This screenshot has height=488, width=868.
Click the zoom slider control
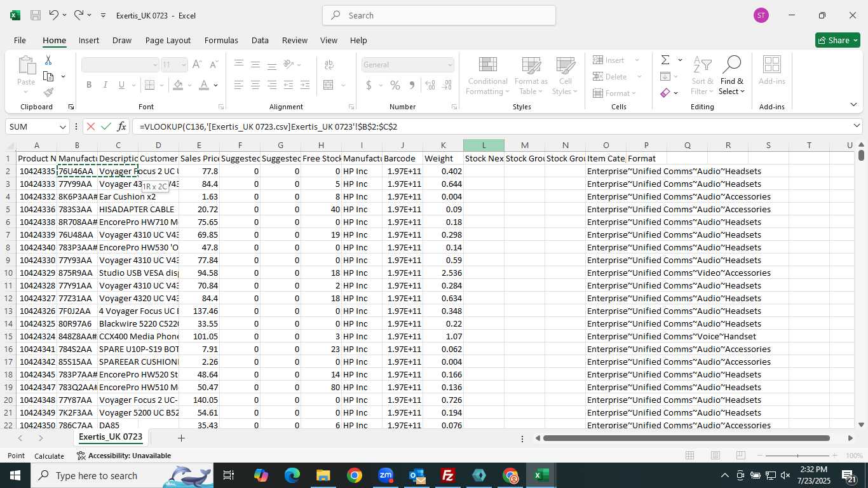[797, 456]
